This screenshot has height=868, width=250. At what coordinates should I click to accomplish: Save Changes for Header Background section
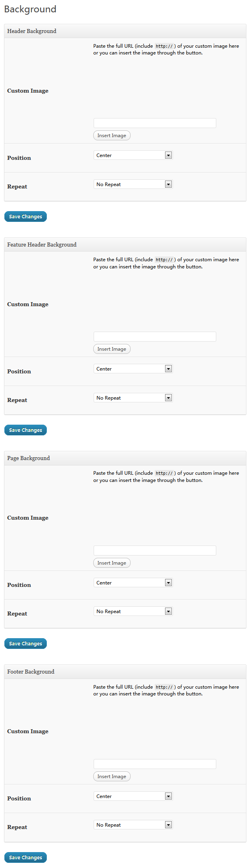[25, 217]
